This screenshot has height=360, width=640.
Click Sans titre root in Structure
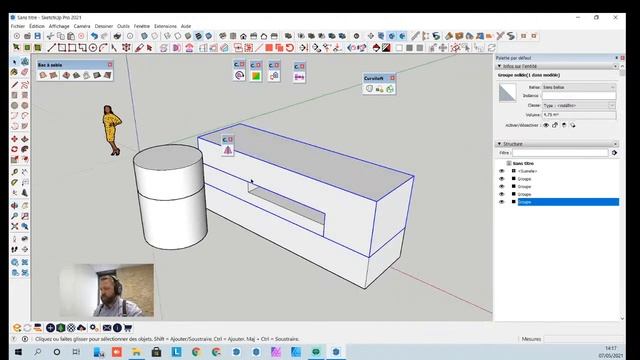pyautogui.click(x=523, y=163)
